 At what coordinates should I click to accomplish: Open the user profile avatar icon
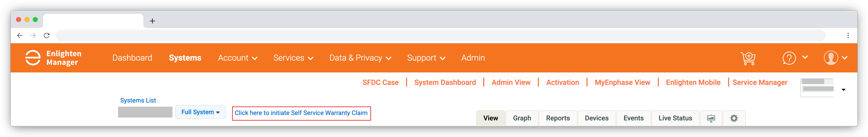[x=831, y=58]
